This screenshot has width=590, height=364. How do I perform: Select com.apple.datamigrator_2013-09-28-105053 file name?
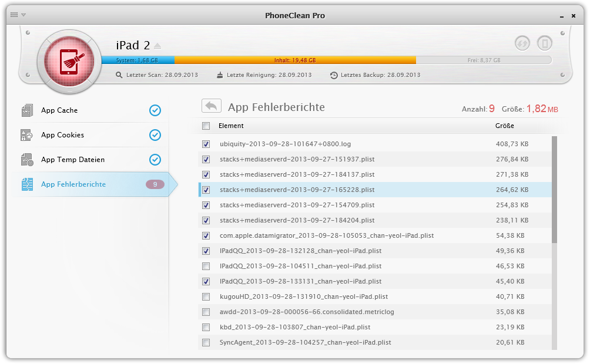pyautogui.click(x=327, y=236)
